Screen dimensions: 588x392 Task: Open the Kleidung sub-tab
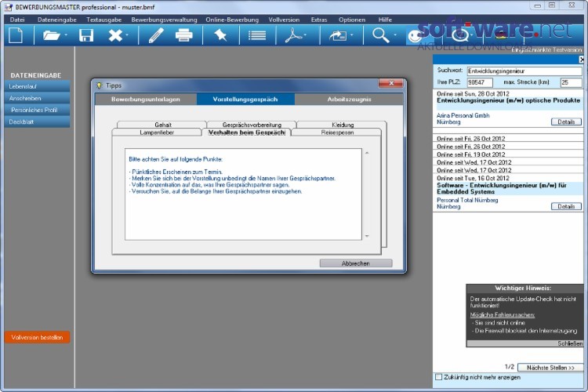343,125
